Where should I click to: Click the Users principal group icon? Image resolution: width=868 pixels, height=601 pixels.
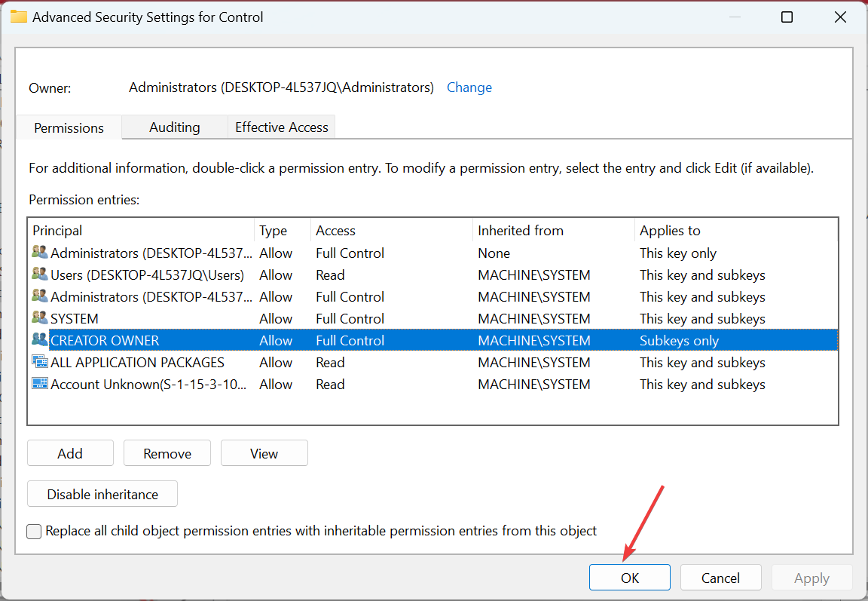[40, 274]
